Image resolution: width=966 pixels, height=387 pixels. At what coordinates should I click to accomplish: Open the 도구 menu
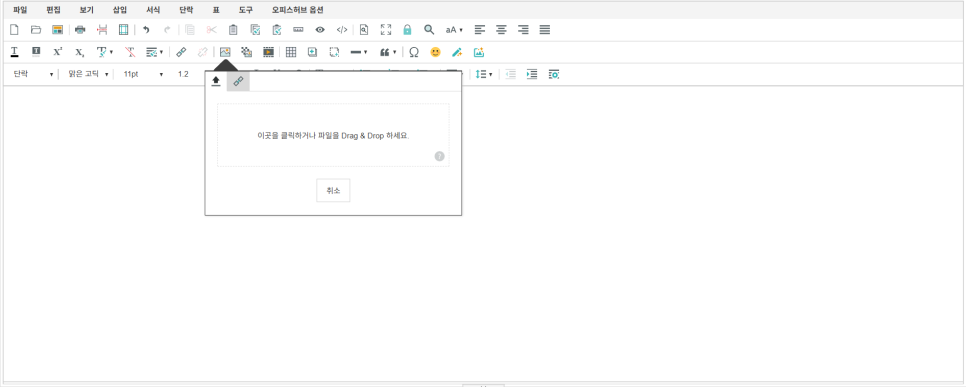tap(246, 10)
